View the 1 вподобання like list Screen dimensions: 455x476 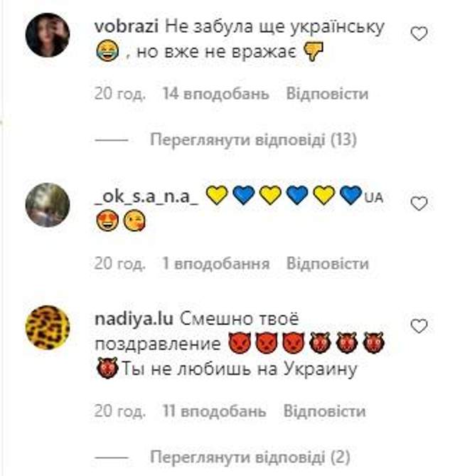215,263
